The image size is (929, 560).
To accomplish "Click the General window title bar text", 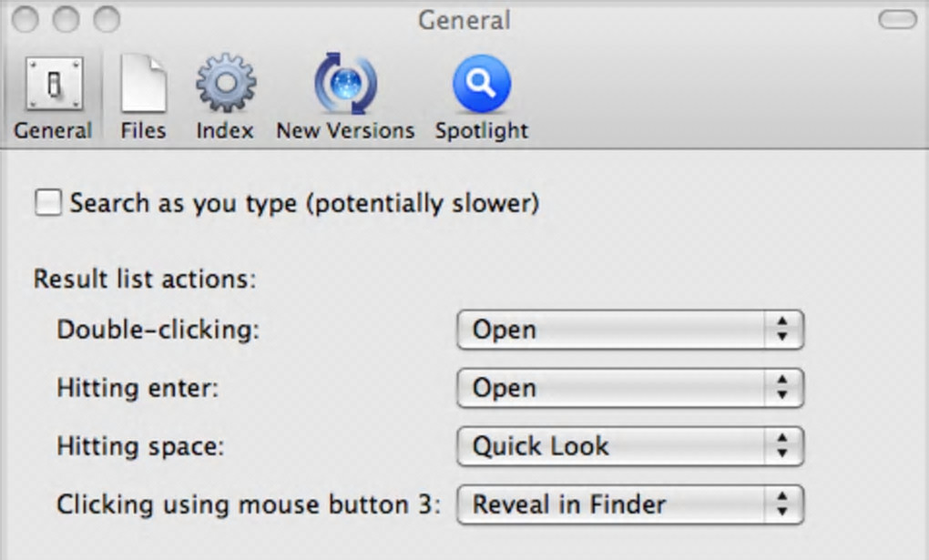I will (464, 19).
